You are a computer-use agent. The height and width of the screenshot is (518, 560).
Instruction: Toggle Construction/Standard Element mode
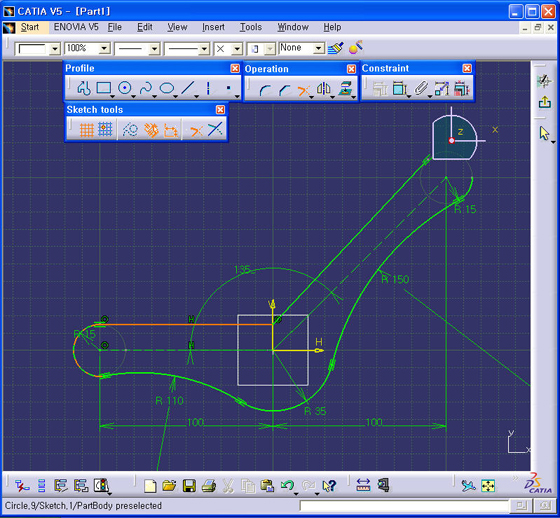(x=130, y=130)
